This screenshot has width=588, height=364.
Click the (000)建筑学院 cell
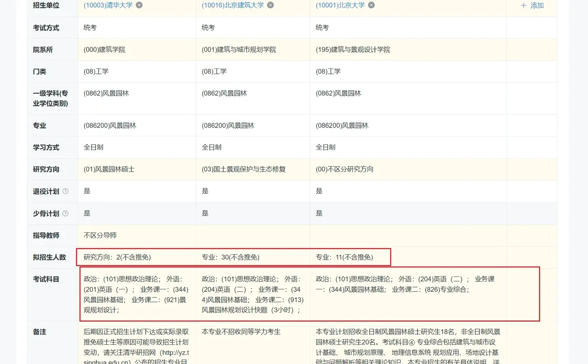104,49
